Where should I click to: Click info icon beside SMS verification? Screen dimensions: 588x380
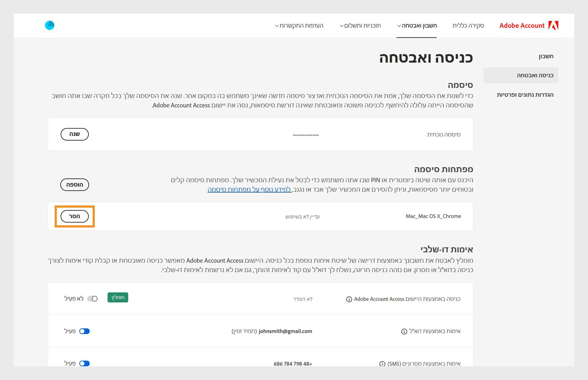(382, 364)
